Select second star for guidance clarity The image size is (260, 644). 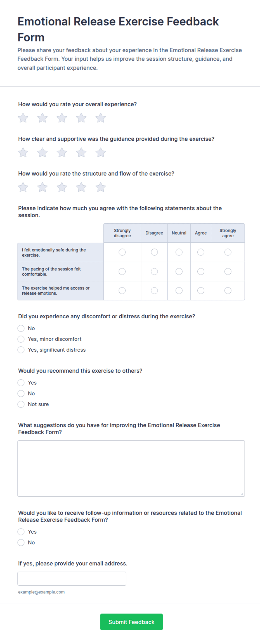click(x=42, y=153)
